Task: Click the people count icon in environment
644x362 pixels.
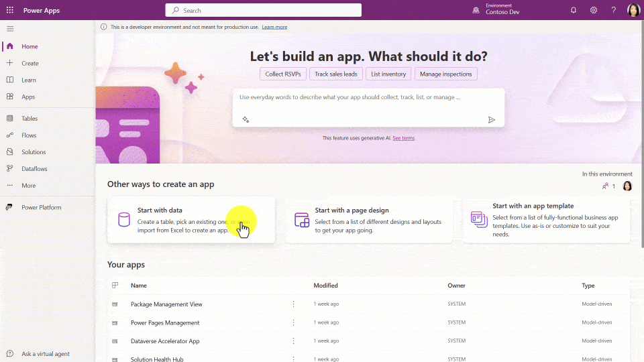Action: coord(605,186)
